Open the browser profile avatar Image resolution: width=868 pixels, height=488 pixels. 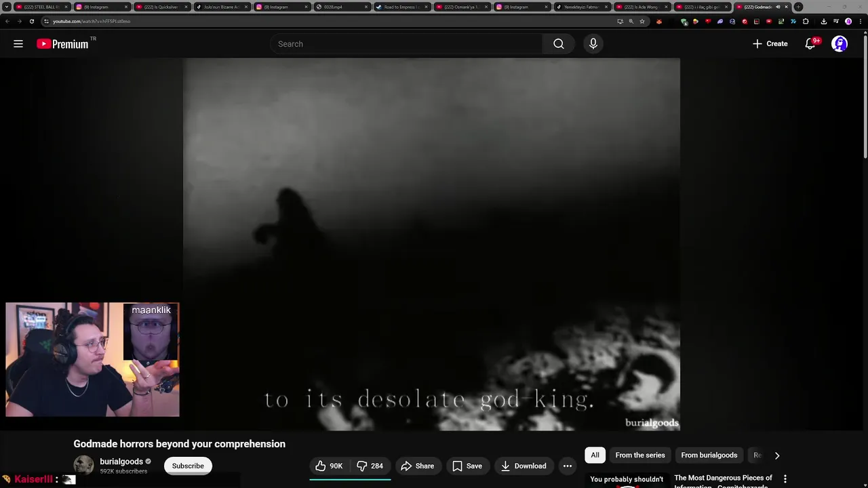pos(848,21)
